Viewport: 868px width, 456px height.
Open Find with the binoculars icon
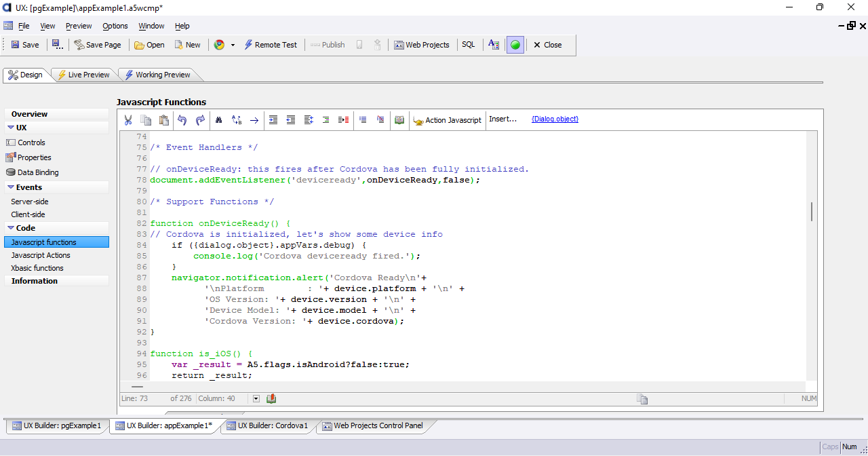tap(219, 120)
